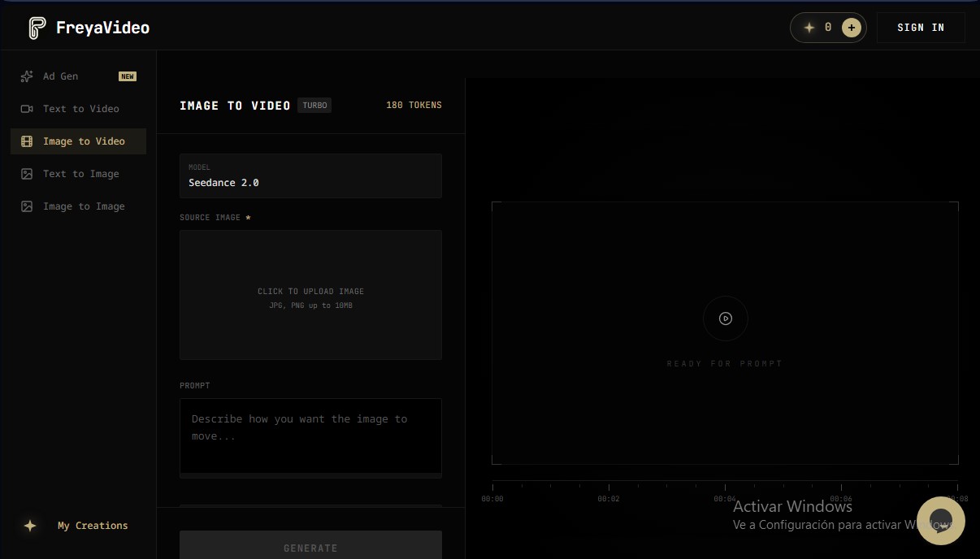
Task: Click the token balance number 0
Action: coord(828,28)
